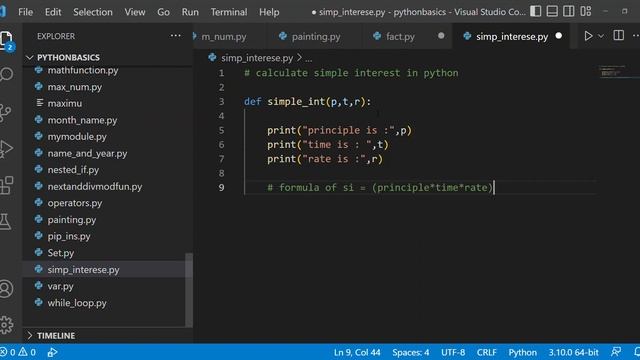Click Ln 9, Col 44 go-to-line indicator
The width and height of the screenshot is (640, 360).
tap(357, 352)
